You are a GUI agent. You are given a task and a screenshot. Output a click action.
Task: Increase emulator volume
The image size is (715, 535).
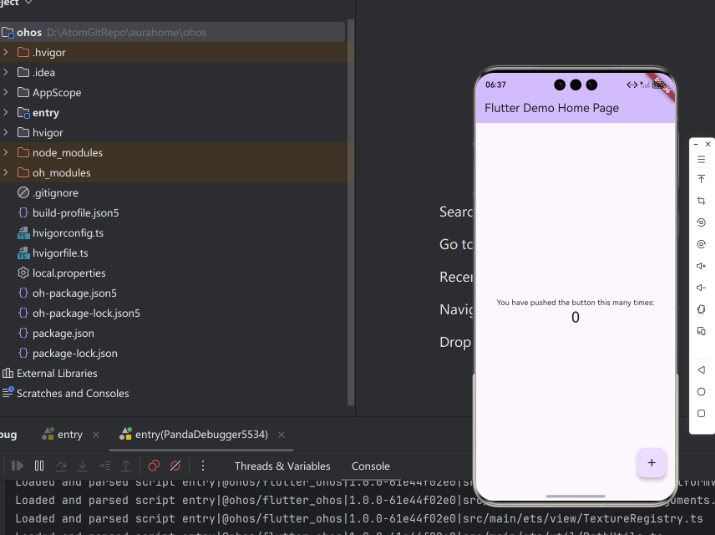point(701,266)
